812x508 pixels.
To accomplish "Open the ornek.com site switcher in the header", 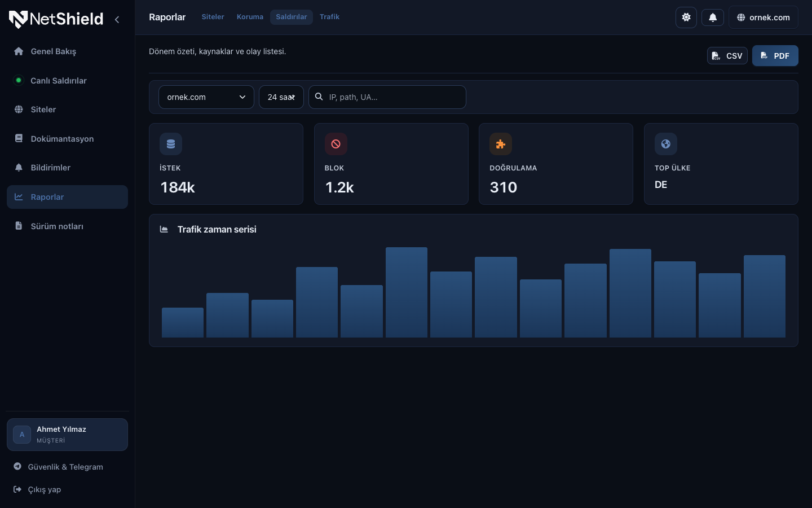I will click(x=764, y=17).
